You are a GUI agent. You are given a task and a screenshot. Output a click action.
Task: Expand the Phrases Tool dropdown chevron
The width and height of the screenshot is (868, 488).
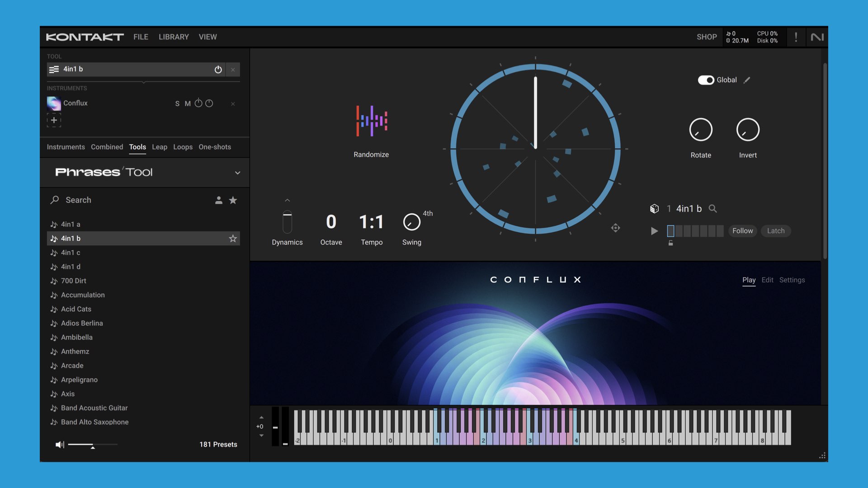pyautogui.click(x=237, y=173)
